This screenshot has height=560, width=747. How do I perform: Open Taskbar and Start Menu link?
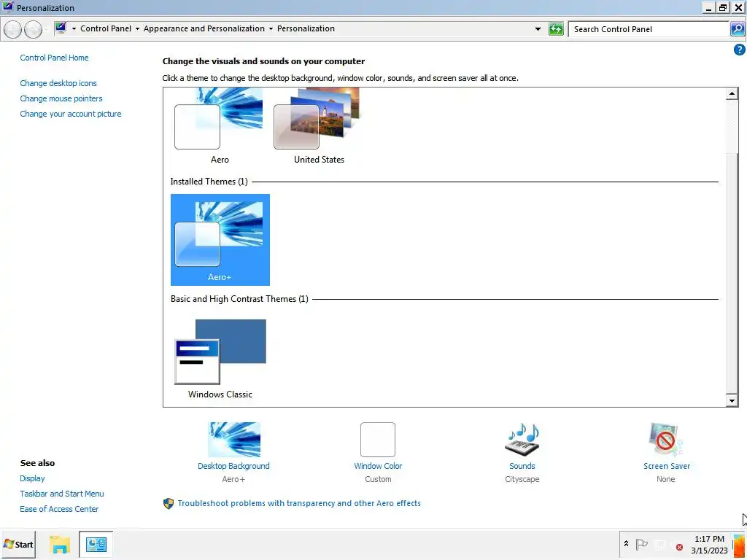tap(62, 494)
